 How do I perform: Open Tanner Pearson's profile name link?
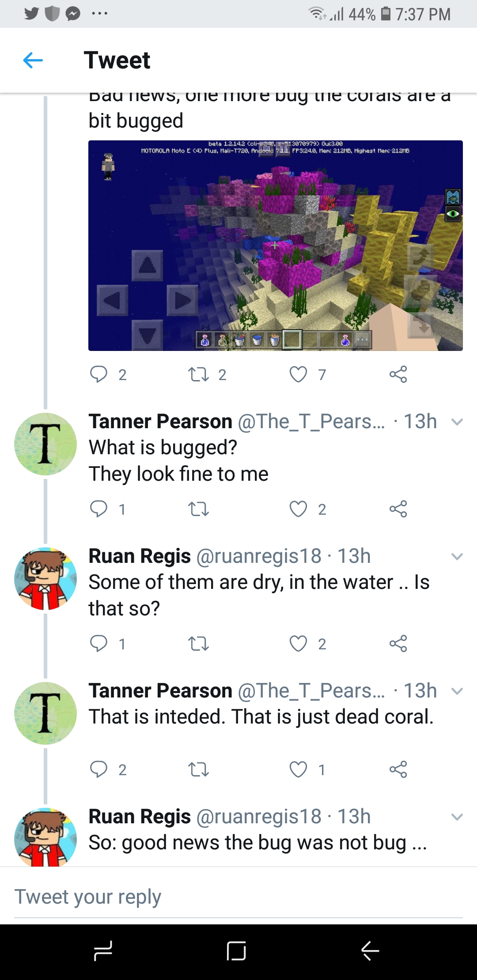coord(160,422)
